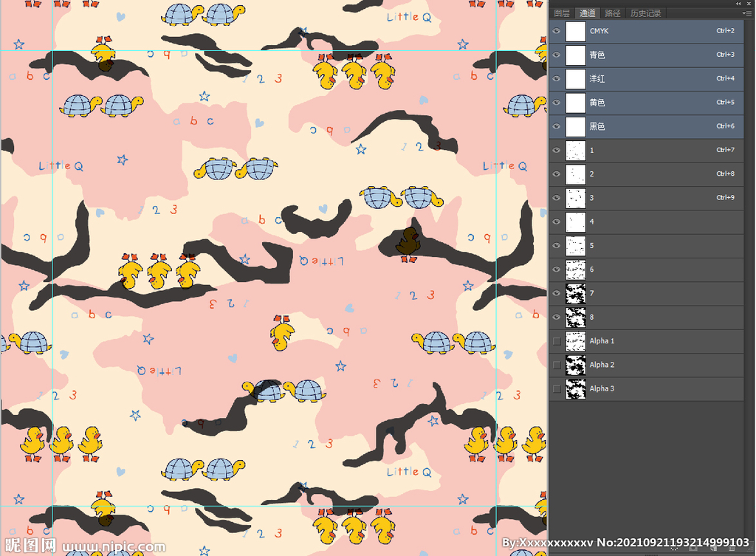This screenshot has width=756, height=556.
Task: Select the channel 7 thumbnail
Action: [x=575, y=293]
